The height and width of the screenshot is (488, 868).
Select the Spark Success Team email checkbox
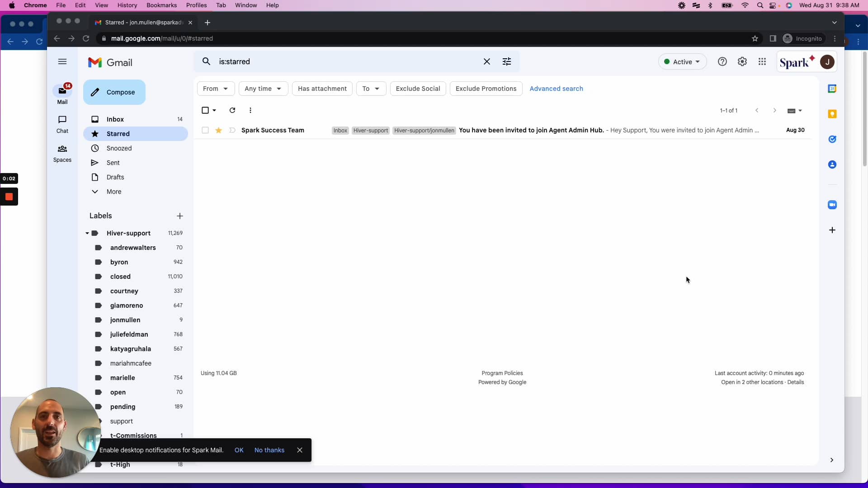[x=205, y=130]
